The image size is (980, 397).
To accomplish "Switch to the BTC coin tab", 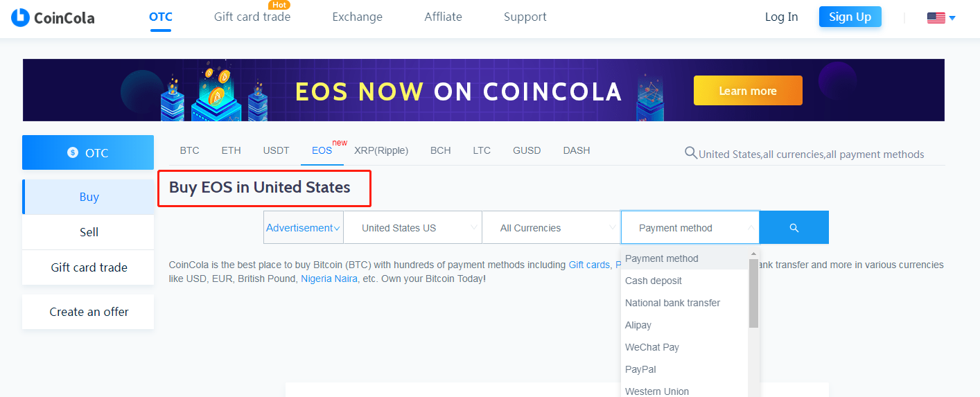I will 189,150.
